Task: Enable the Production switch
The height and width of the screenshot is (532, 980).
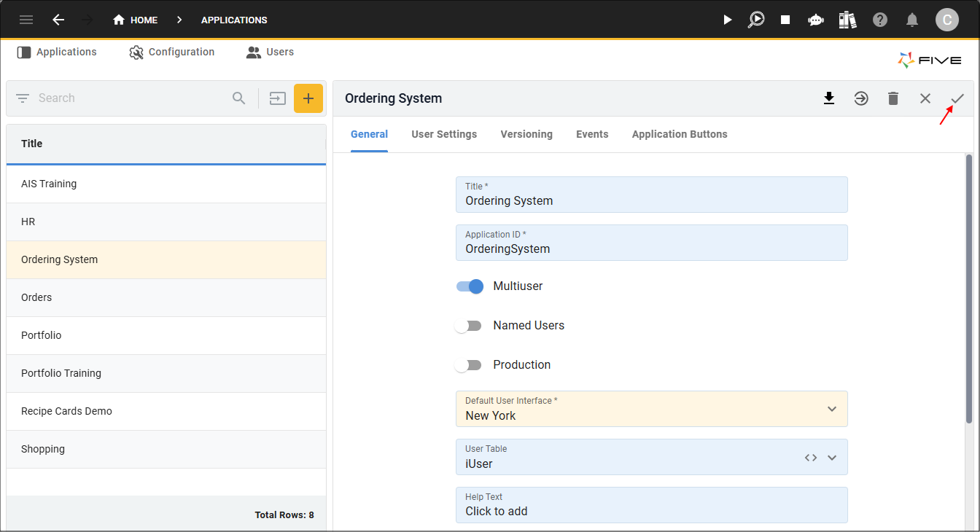Action: pyautogui.click(x=468, y=365)
